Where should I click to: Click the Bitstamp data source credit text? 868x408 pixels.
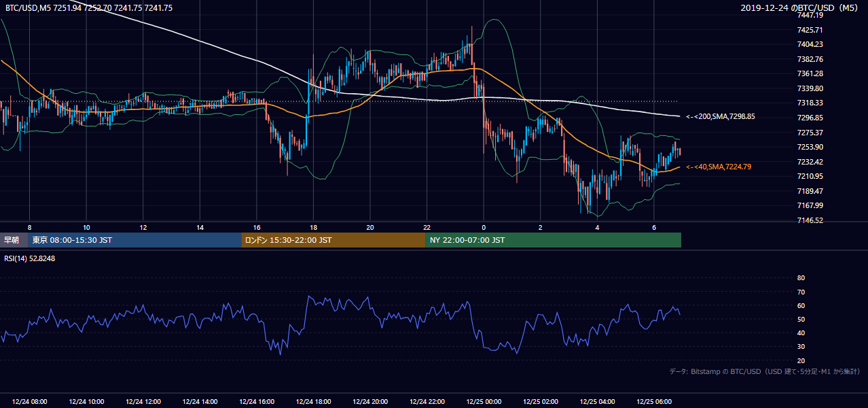pyautogui.click(x=765, y=371)
